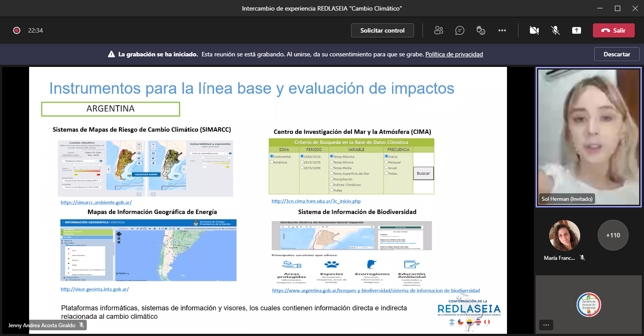Click the Servicio de Evaluación Ambiental logo

point(588,304)
